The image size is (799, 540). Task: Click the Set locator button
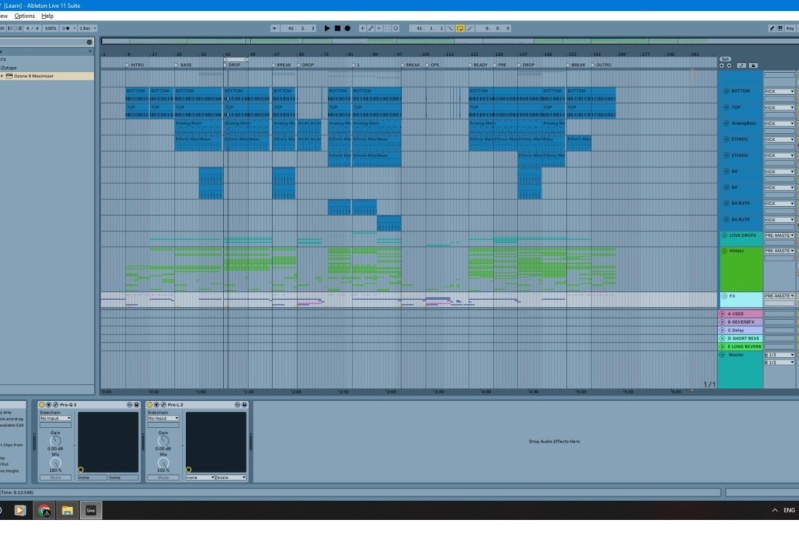click(725, 60)
